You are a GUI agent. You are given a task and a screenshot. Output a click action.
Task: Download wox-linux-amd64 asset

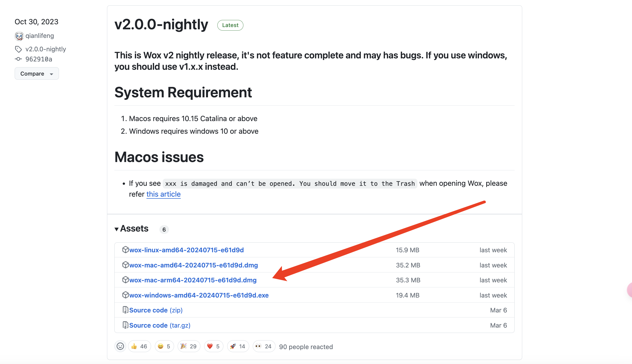(x=186, y=250)
